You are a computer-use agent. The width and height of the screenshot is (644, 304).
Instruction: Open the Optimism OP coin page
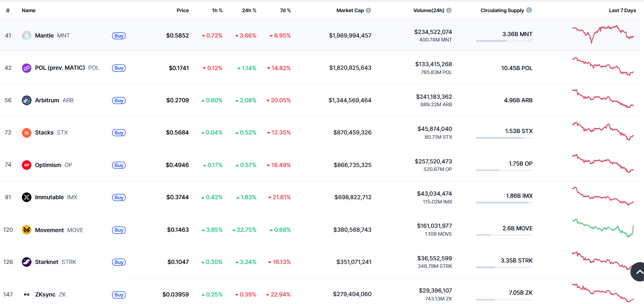pyautogui.click(x=53, y=165)
